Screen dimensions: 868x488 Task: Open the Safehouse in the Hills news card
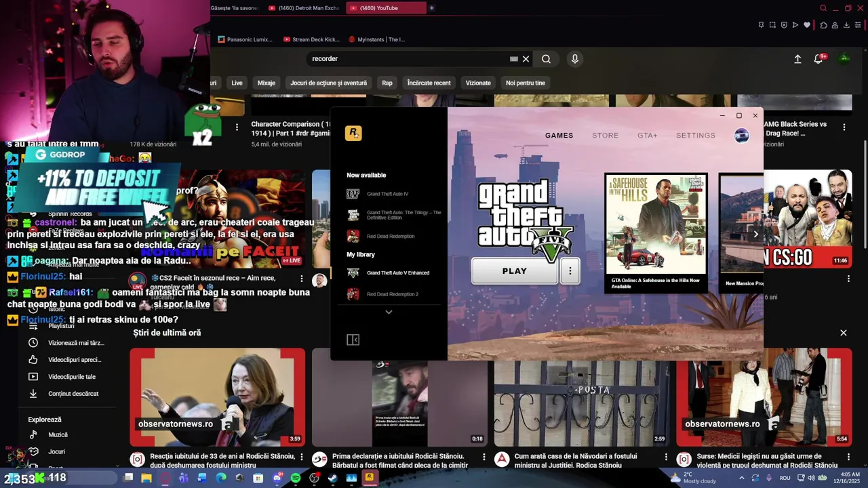pos(656,233)
